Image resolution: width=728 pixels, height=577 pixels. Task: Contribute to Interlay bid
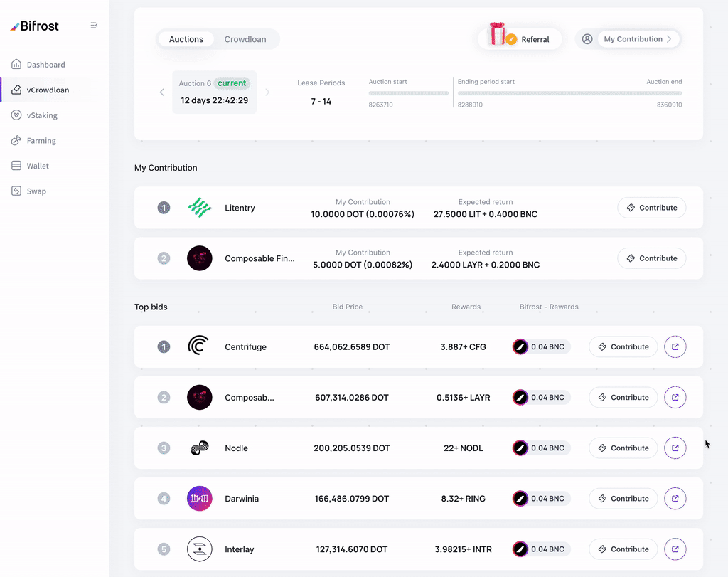623,549
